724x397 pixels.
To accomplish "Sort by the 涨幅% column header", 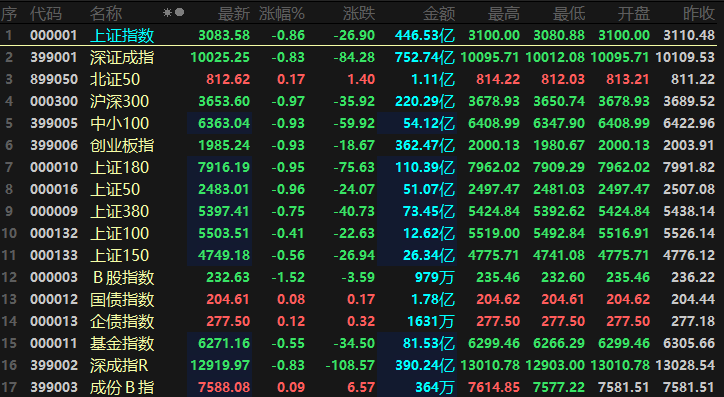I will [282, 14].
